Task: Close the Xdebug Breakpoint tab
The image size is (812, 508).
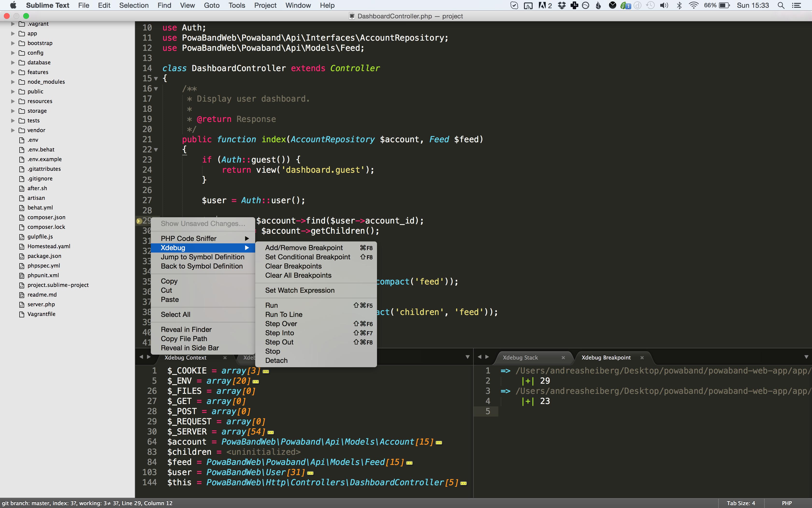Action: [x=642, y=358]
